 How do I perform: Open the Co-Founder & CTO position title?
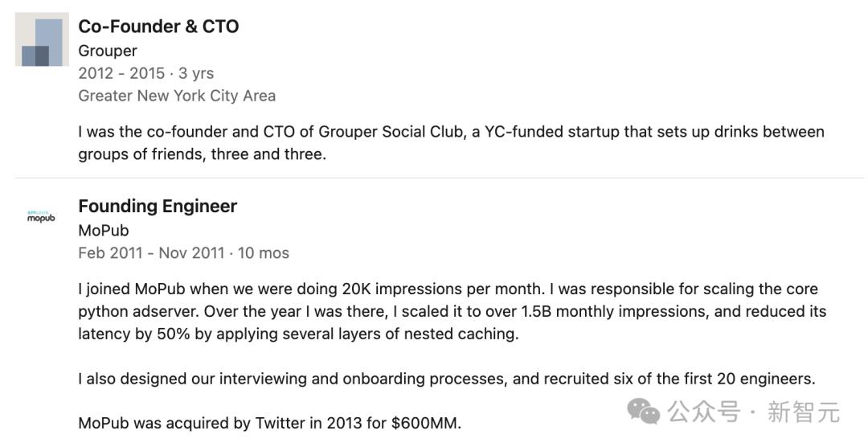(x=158, y=27)
